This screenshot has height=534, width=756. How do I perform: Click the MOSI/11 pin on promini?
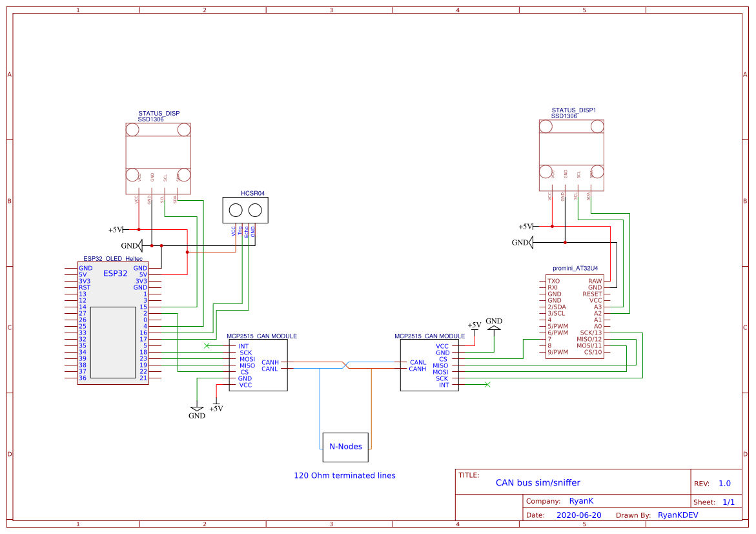coord(589,346)
